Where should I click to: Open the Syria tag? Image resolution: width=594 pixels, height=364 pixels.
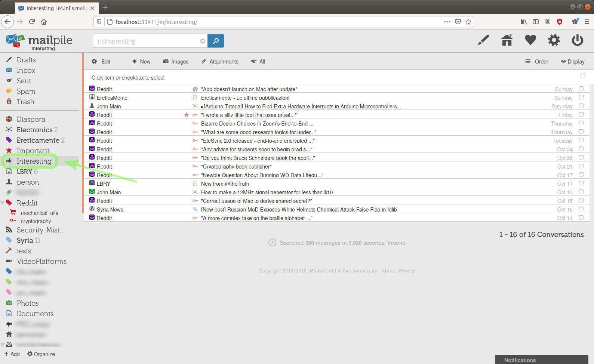click(x=25, y=240)
